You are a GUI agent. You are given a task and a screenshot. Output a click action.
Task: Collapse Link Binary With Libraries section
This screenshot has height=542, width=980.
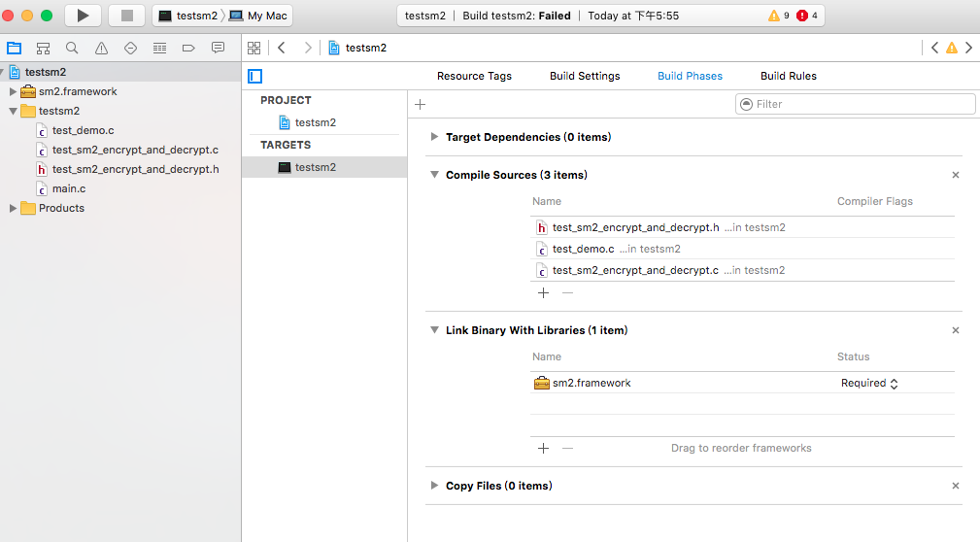434,329
